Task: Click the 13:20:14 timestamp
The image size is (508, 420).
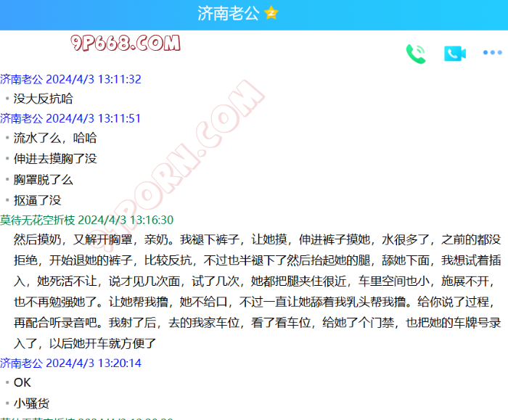Action: pyautogui.click(x=94, y=363)
